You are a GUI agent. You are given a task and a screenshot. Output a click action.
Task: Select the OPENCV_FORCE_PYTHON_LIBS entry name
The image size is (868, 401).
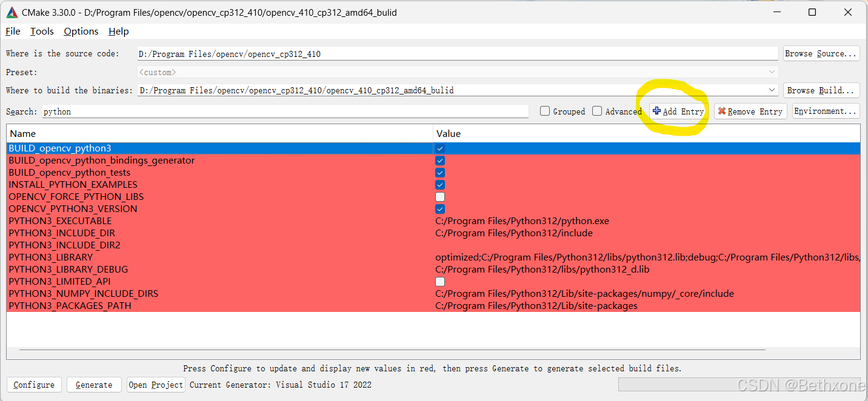pos(76,197)
